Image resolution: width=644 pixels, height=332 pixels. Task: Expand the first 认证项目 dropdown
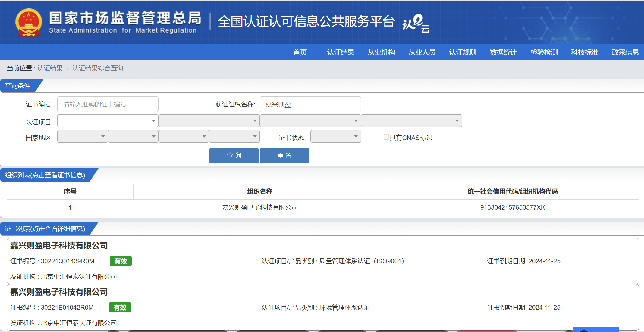point(108,121)
